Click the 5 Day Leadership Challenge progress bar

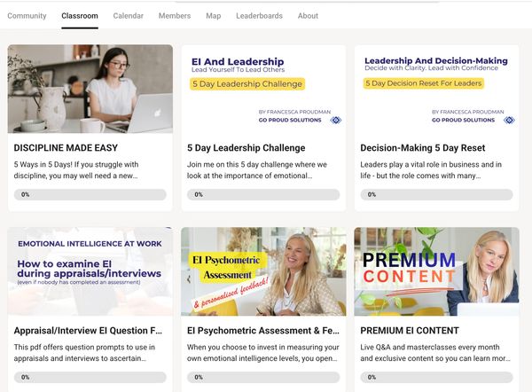(263, 194)
